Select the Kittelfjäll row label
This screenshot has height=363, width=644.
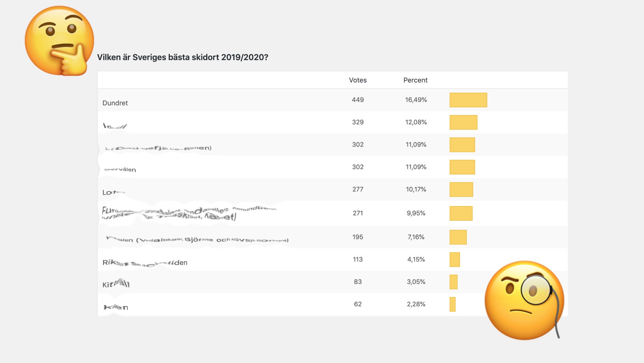click(116, 283)
